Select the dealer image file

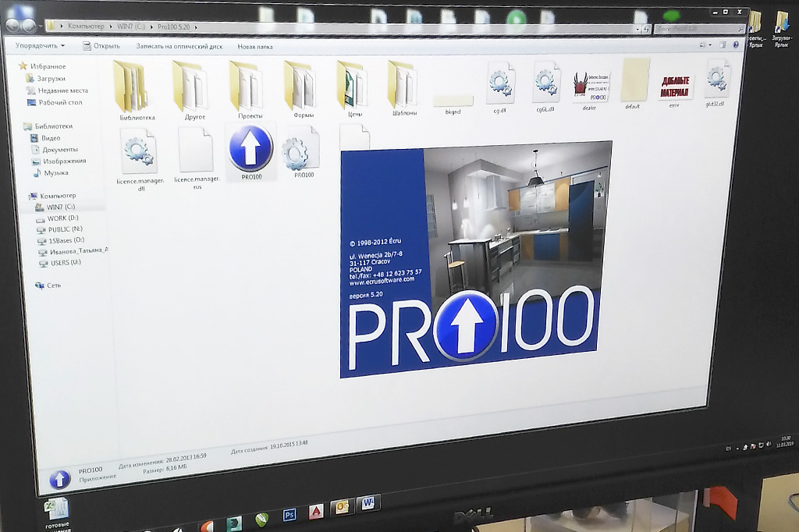click(x=591, y=89)
